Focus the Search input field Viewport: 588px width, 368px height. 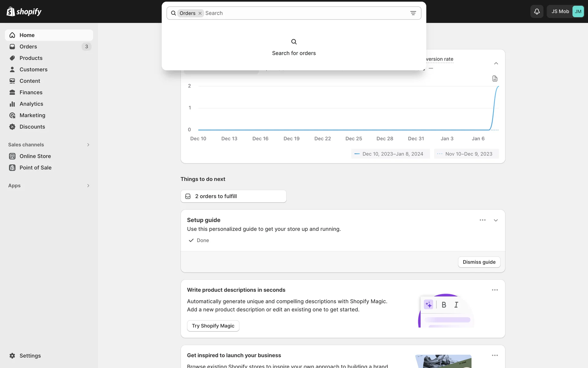[303, 13]
